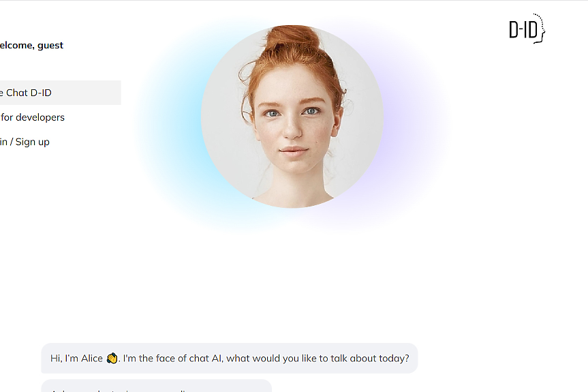The height and width of the screenshot is (392, 588).
Task: Click the dotted face-profile outline in logo
Action: [540, 29]
